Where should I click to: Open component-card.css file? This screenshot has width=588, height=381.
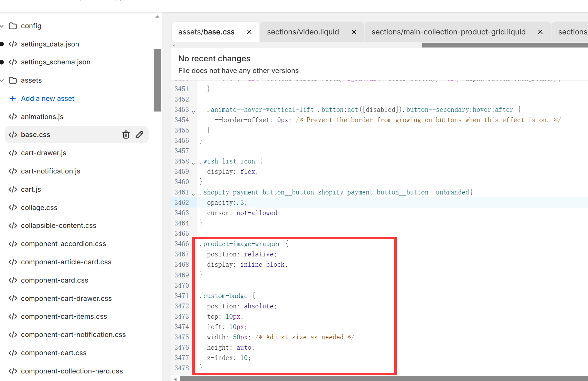54,280
